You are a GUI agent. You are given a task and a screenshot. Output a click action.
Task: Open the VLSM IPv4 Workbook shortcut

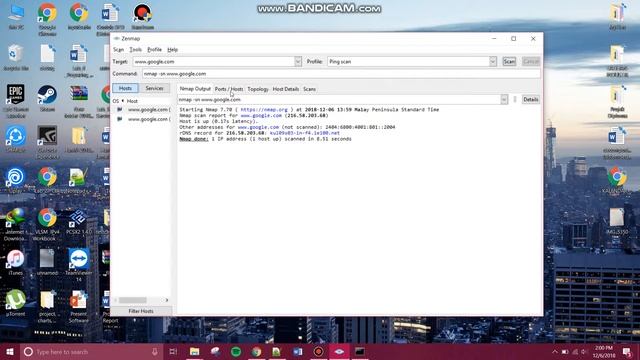click(47, 224)
